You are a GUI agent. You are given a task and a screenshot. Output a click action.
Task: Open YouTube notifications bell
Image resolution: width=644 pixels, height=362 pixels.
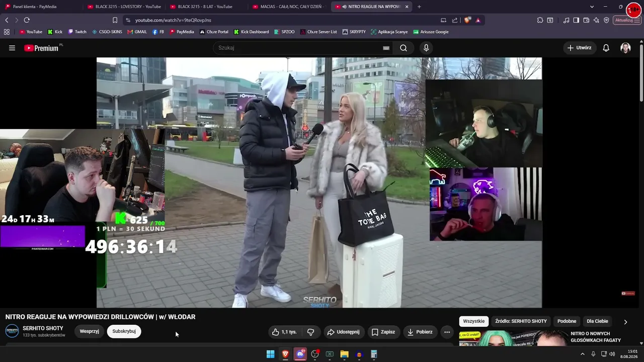point(606,48)
